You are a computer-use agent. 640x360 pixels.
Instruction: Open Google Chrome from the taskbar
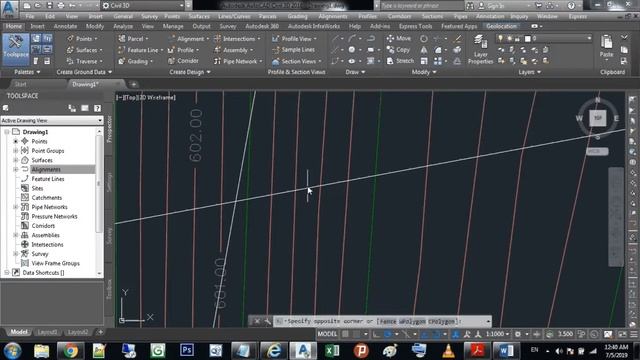pyautogui.click(x=70, y=351)
